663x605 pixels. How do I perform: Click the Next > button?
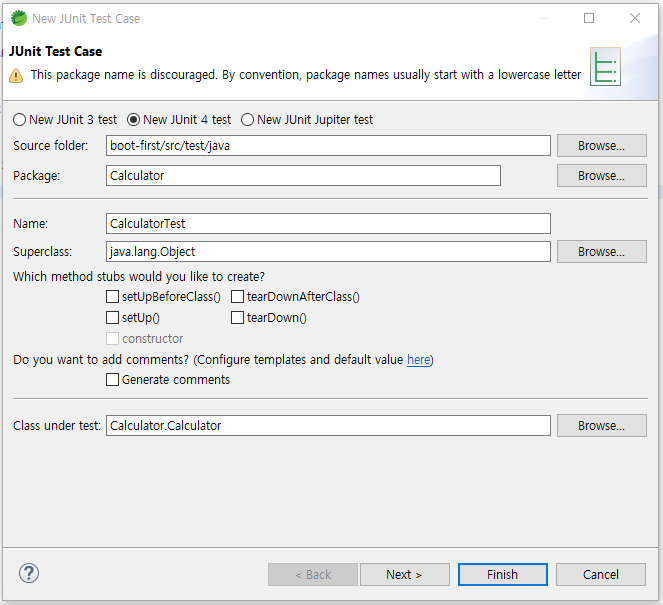pos(404,575)
